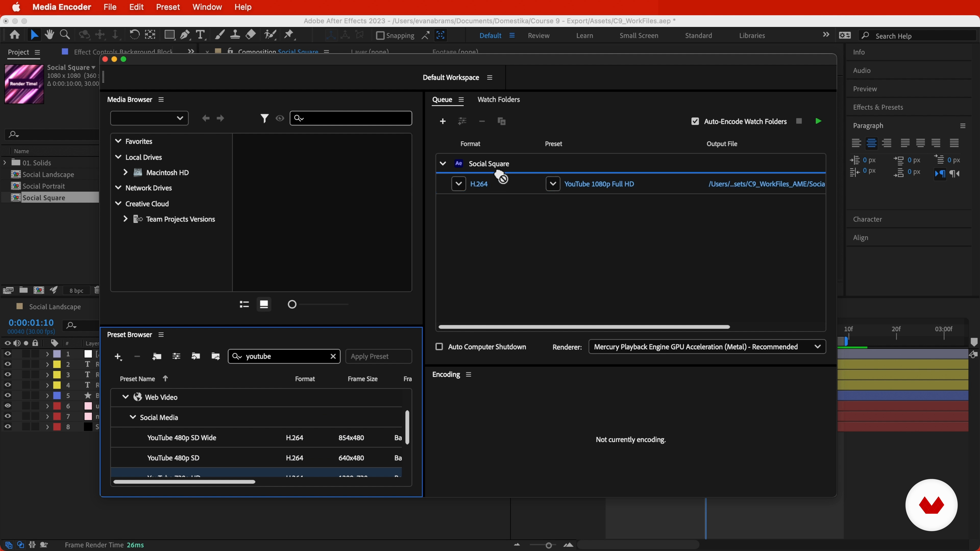Expand 01. Solids folder in Project
Image resolution: width=980 pixels, height=551 pixels.
click(x=5, y=163)
